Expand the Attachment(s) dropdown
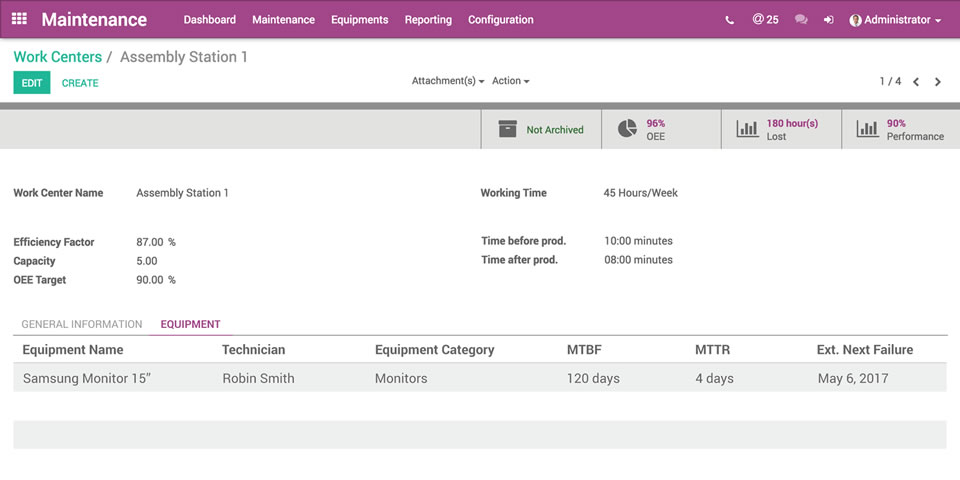 pos(447,81)
